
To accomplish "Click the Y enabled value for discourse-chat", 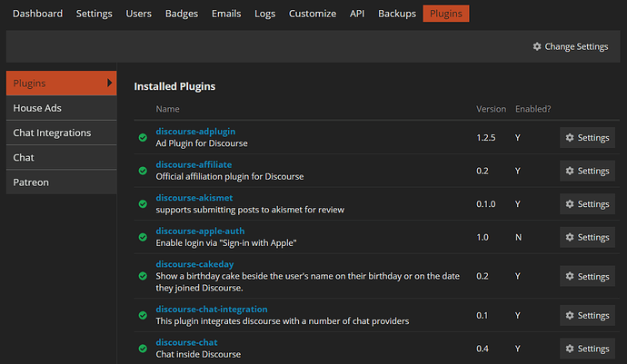I will point(517,349).
